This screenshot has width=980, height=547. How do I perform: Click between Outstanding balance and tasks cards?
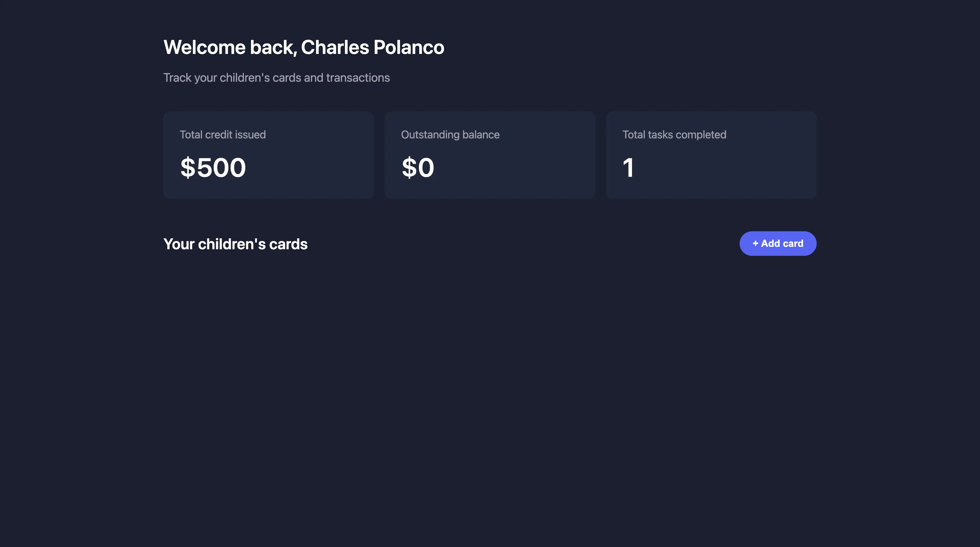pyautogui.click(x=601, y=155)
